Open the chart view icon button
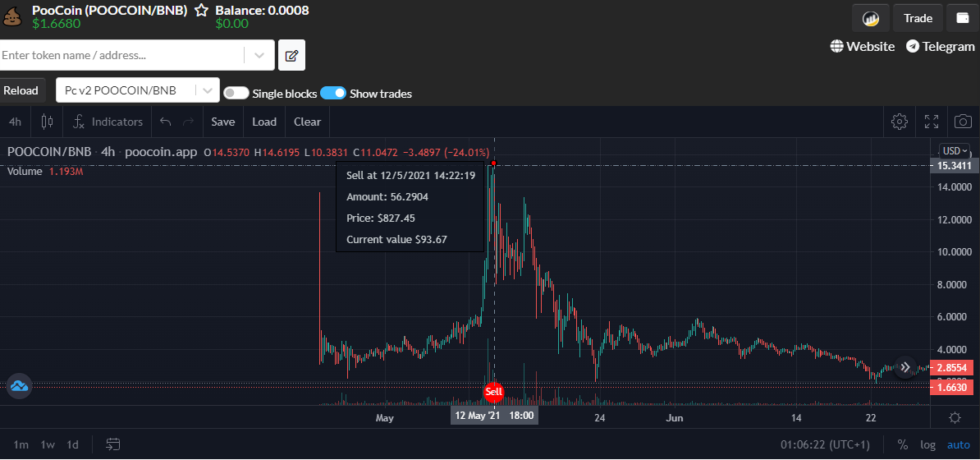 click(x=871, y=18)
